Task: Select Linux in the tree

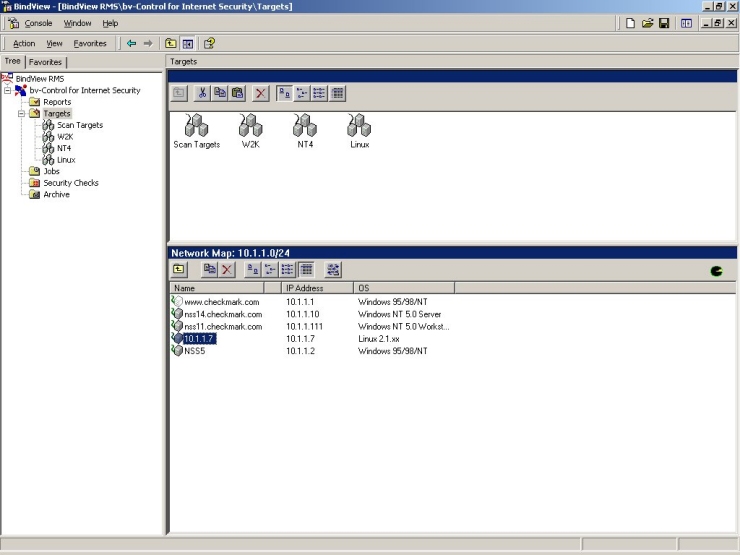Action: click(66, 160)
